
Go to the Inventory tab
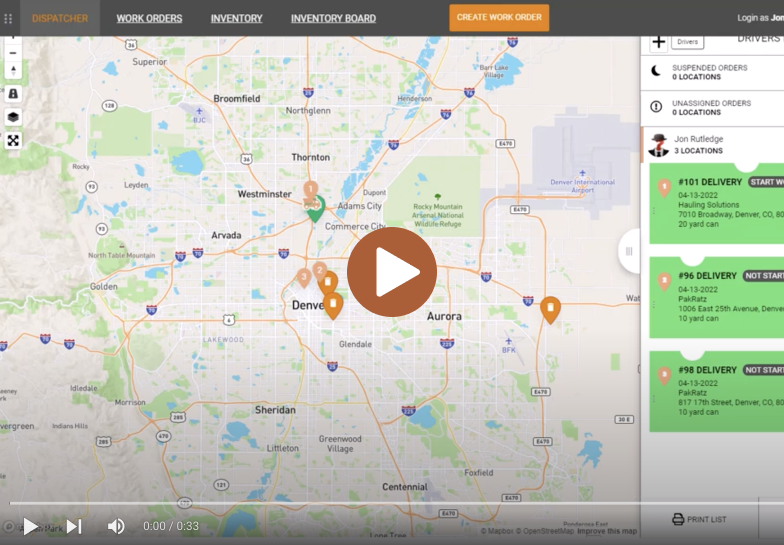tap(236, 18)
